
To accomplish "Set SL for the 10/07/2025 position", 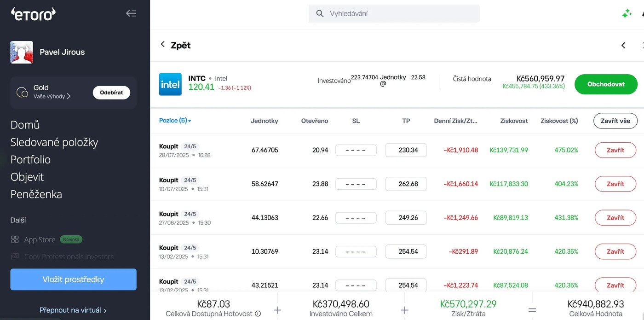I will point(356,184).
